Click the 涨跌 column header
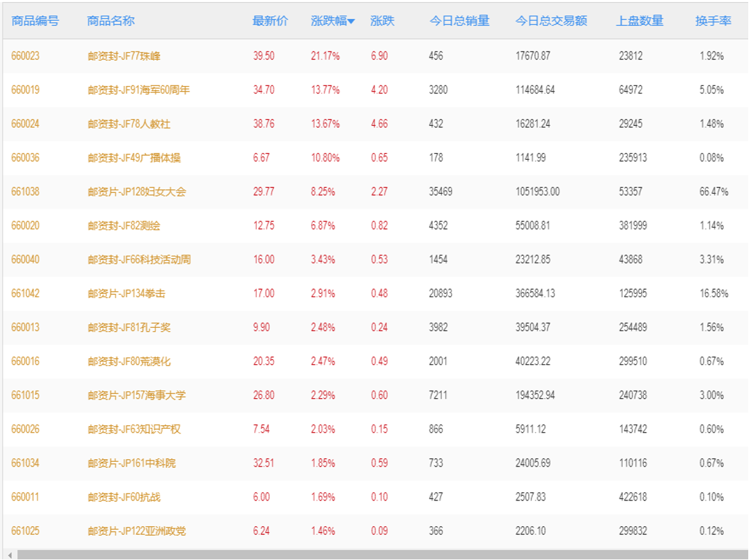 tap(382, 21)
